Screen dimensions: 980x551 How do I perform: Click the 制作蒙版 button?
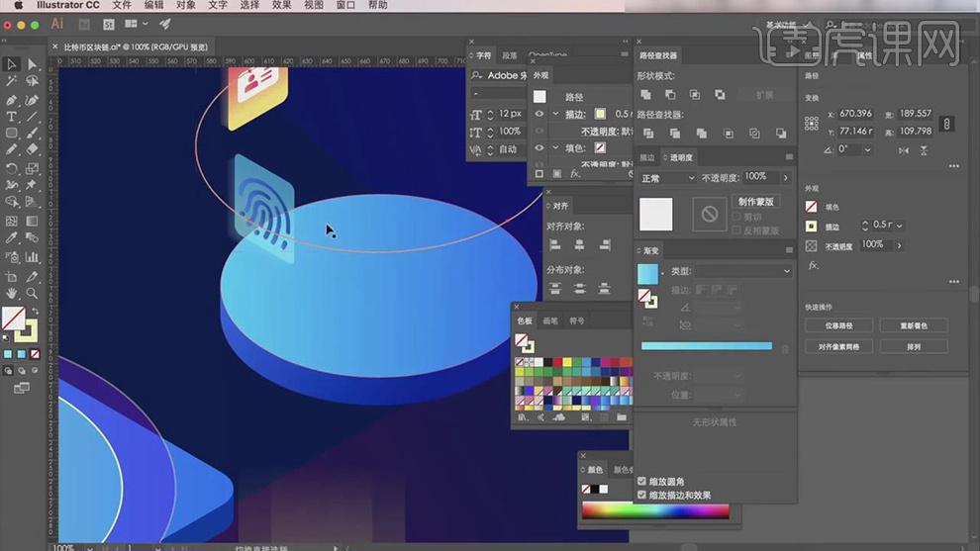click(755, 201)
